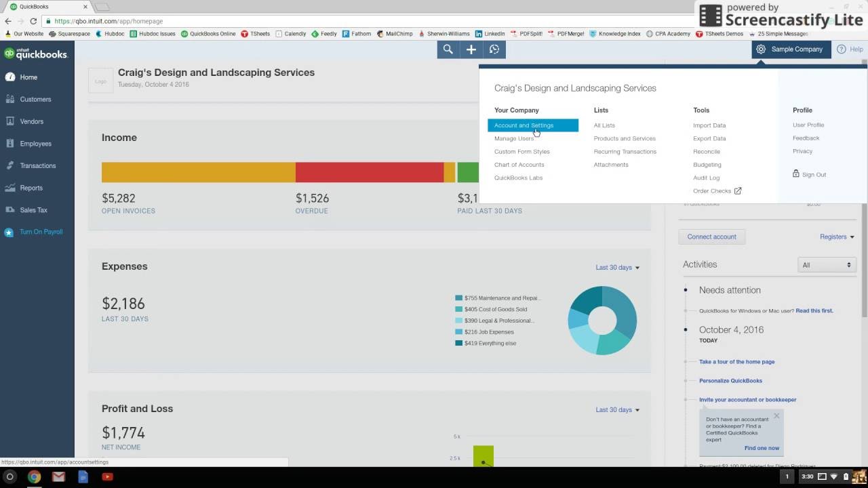Go to Home in left sidebar
This screenshot has height=488, width=868.
tap(28, 77)
